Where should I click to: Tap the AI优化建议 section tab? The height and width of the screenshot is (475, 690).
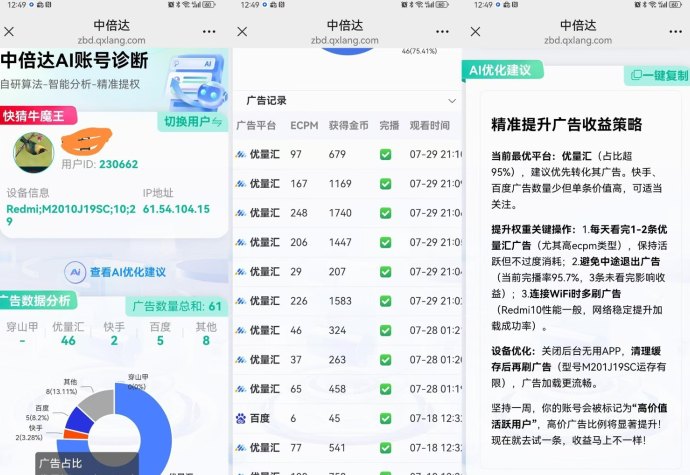click(x=502, y=70)
